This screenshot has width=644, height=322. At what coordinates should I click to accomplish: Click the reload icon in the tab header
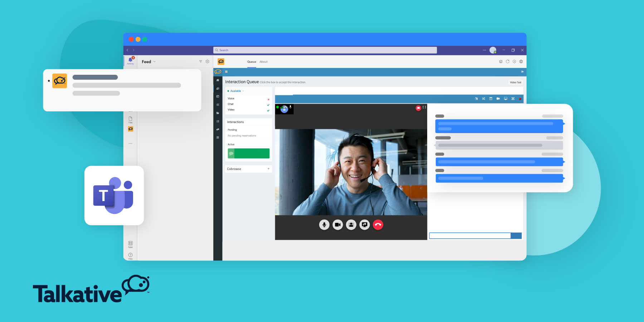507,62
